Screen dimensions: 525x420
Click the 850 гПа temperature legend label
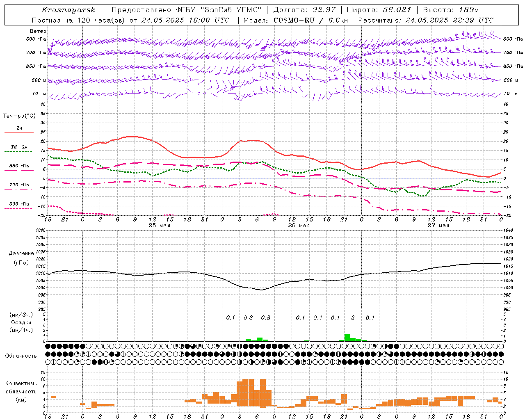pos(19,166)
